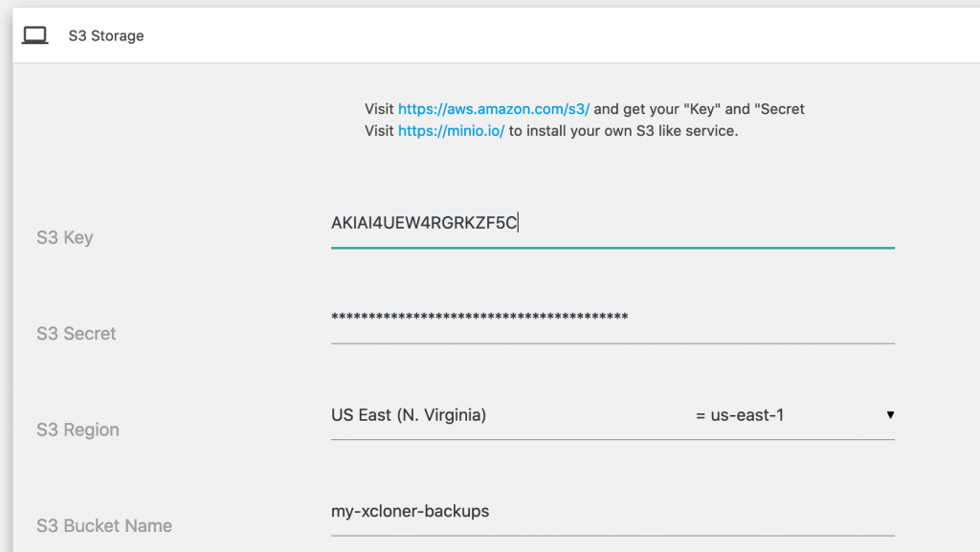This screenshot has width=980, height=552.
Task: Open the minio.io link
Action: [452, 130]
